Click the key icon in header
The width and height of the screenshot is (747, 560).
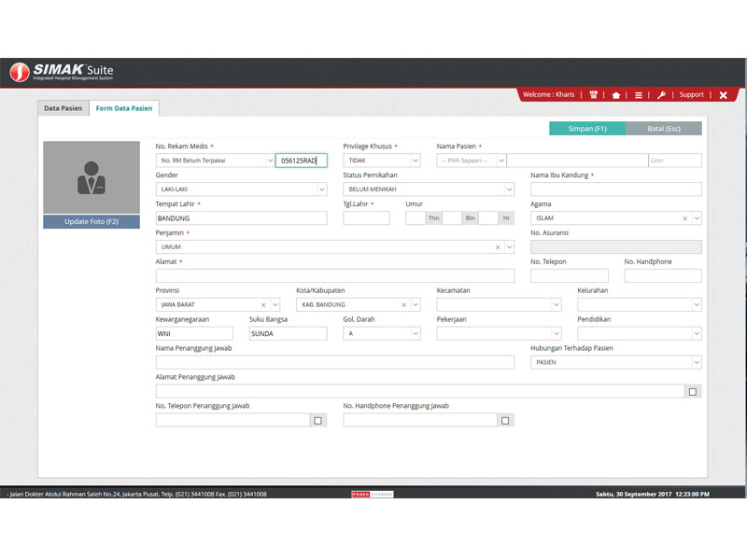point(661,94)
